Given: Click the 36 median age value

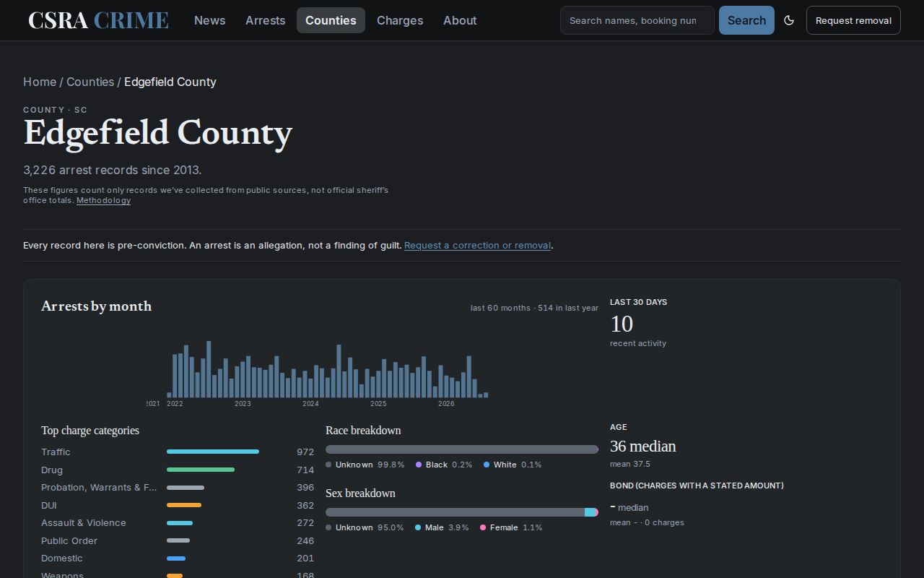Looking at the screenshot, I should point(643,447).
